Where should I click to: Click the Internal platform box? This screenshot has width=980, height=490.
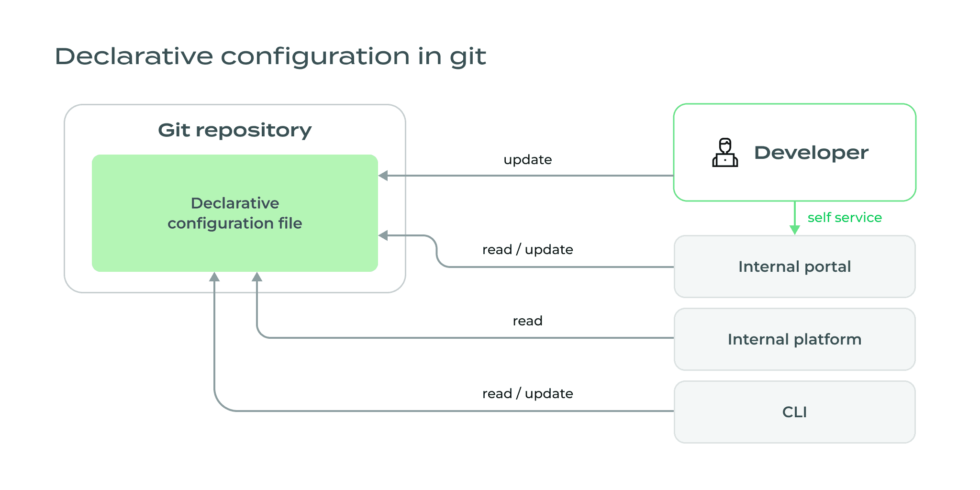(794, 339)
